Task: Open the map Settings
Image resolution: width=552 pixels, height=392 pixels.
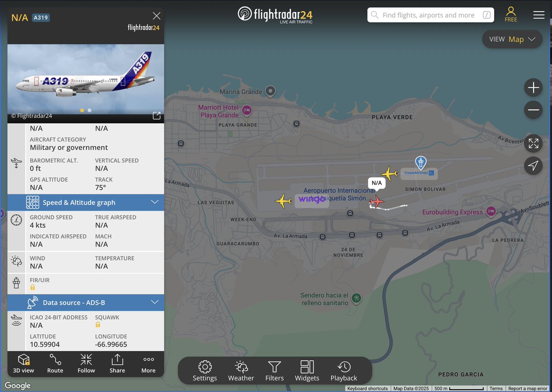Action: 205,370
